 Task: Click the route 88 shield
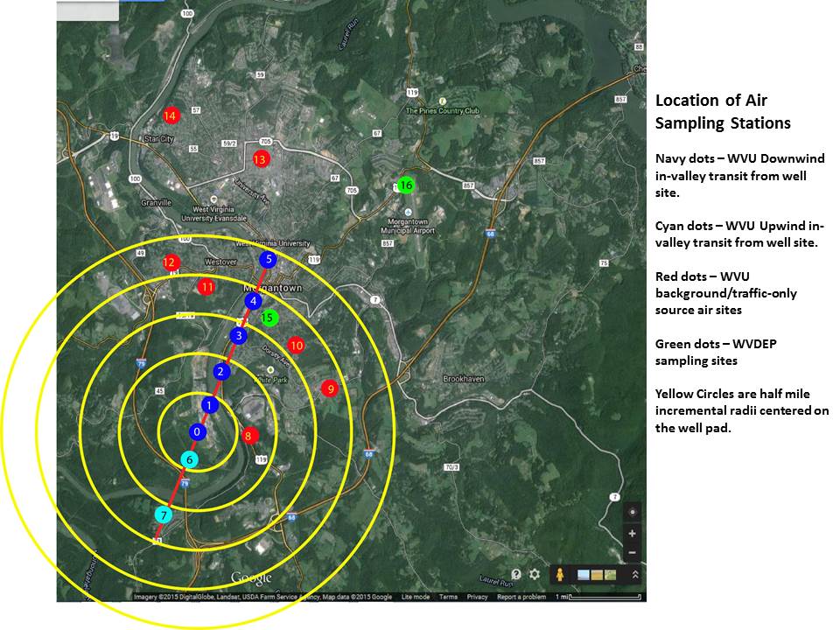[638, 47]
